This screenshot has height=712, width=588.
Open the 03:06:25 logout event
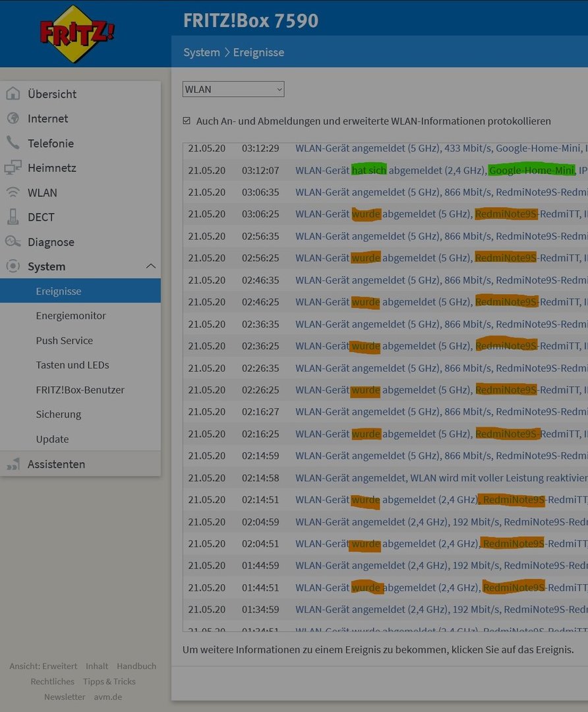[x=386, y=214]
